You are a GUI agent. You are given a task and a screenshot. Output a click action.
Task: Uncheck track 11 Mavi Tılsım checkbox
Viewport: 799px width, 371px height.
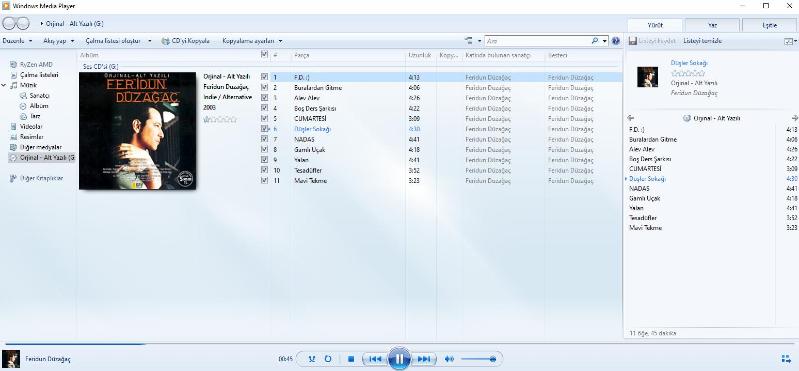coord(264,180)
